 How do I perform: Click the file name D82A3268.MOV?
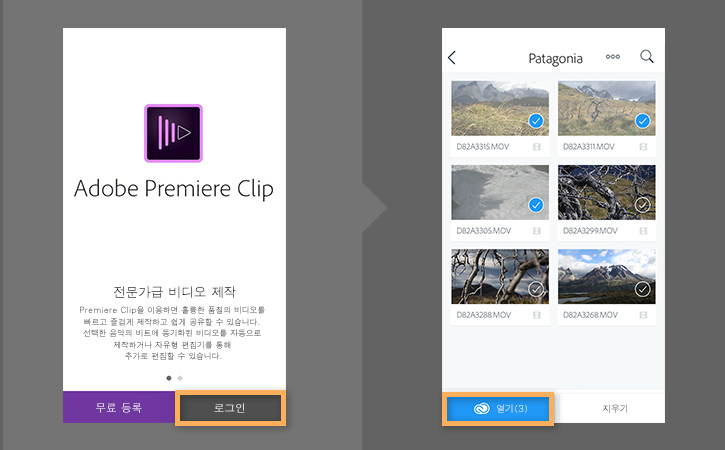(x=590, y=315)
